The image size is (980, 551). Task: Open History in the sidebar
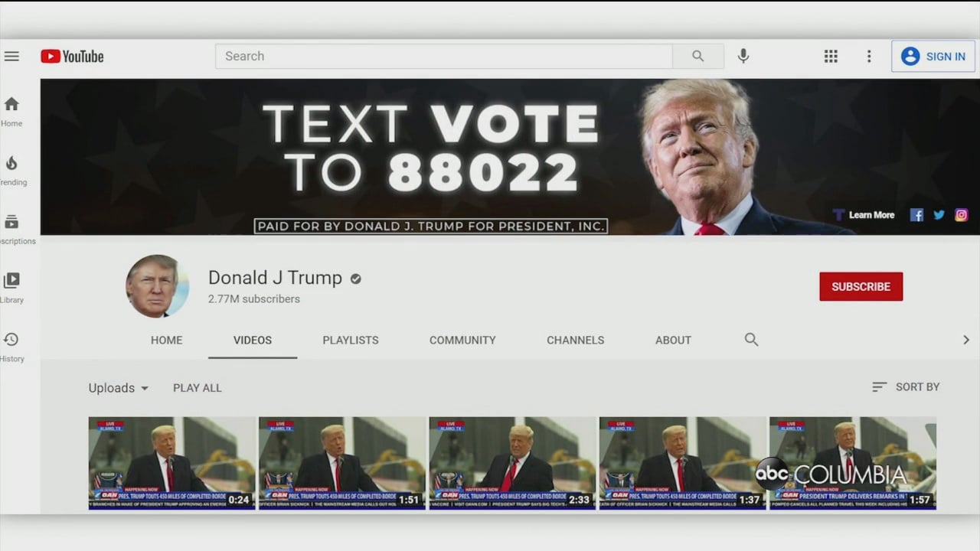pos(11,346)
